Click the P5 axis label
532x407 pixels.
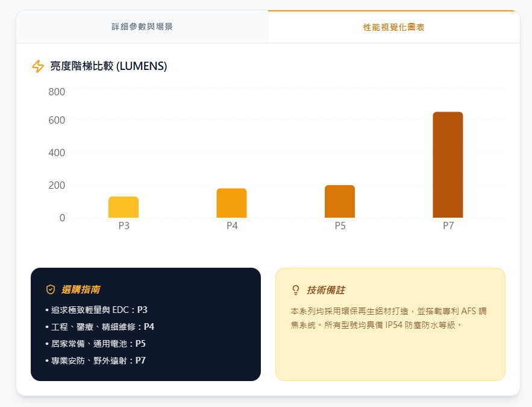pos(340,226)
